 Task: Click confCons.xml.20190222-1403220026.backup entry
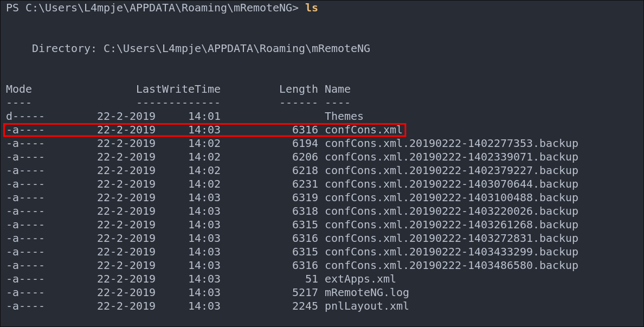[452, 211]
